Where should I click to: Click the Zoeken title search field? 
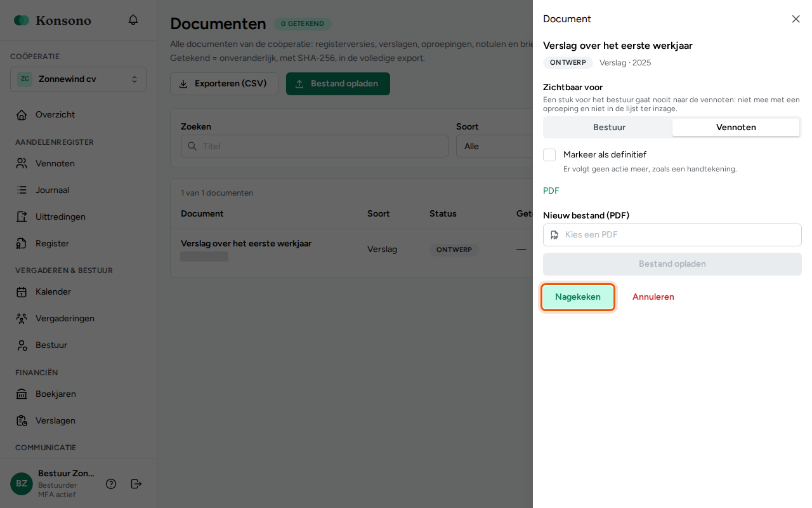pyautogui.click(x=315, y=146)
